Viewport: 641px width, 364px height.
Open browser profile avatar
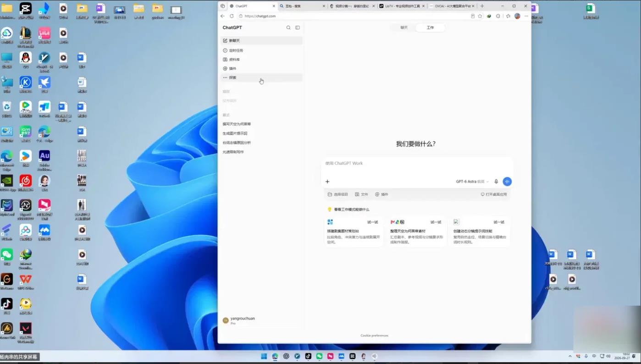click(x=517, y=16)
